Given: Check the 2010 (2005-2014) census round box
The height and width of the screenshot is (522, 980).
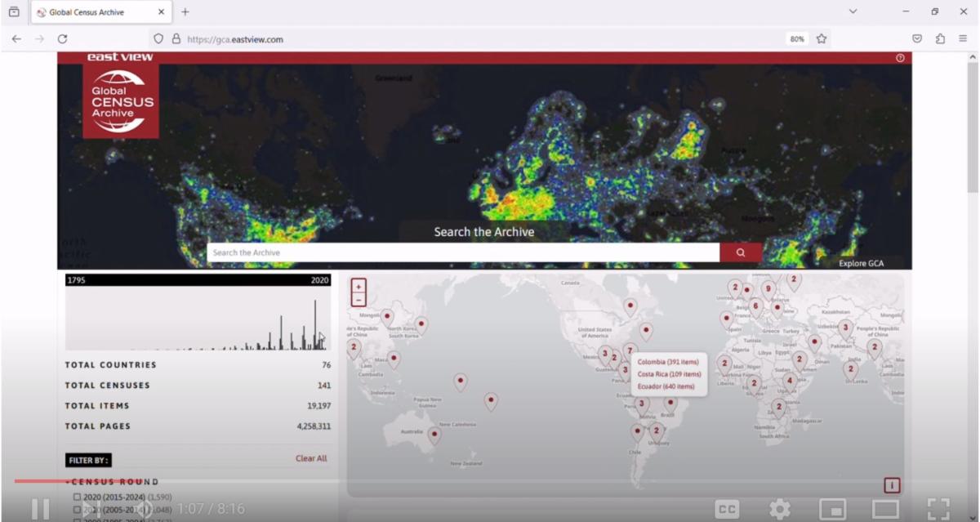Looking at the screenshot, I should (x=78, y=509).
